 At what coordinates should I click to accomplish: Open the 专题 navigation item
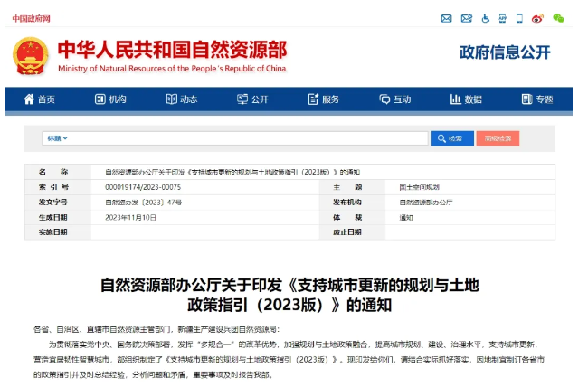tap(537, 99)
